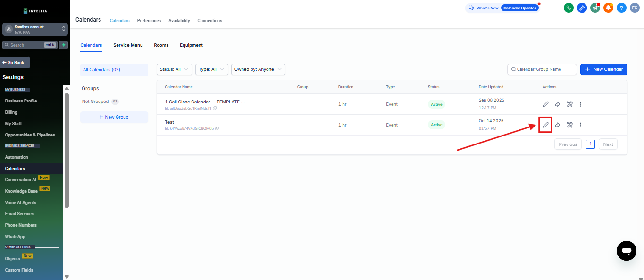Screen dimensions: 644x280
Task: Open the tools icon for 1 Call Close Calendar
Action: pyautogui.click(x=569, y=104)
